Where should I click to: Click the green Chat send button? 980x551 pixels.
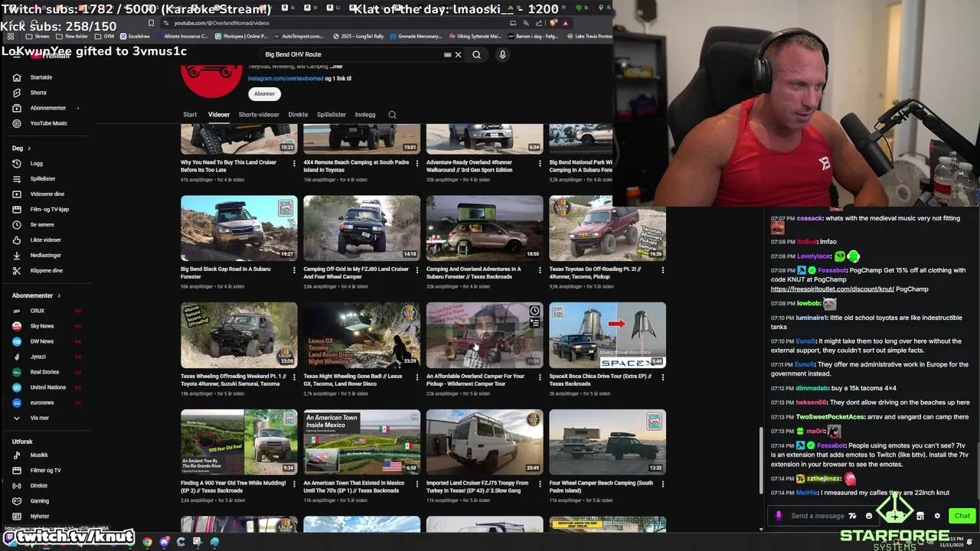pyautogui.click(x=962, y=516)
